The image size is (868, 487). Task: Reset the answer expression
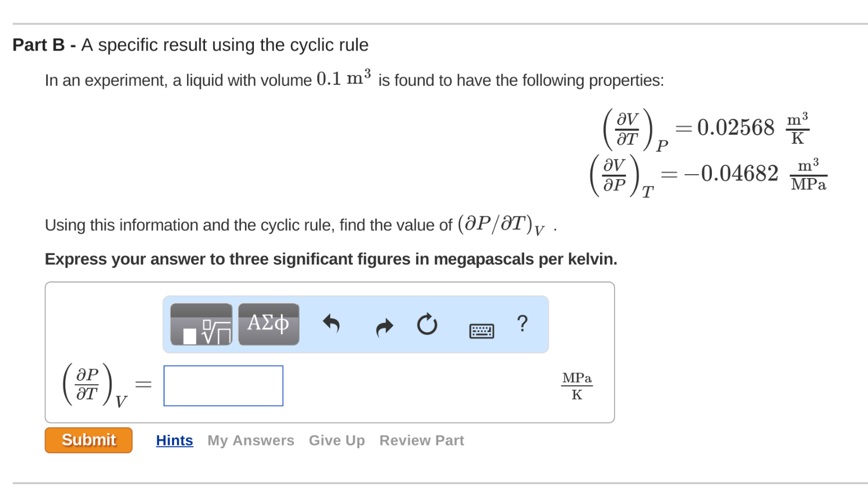(x=427, y=324)
